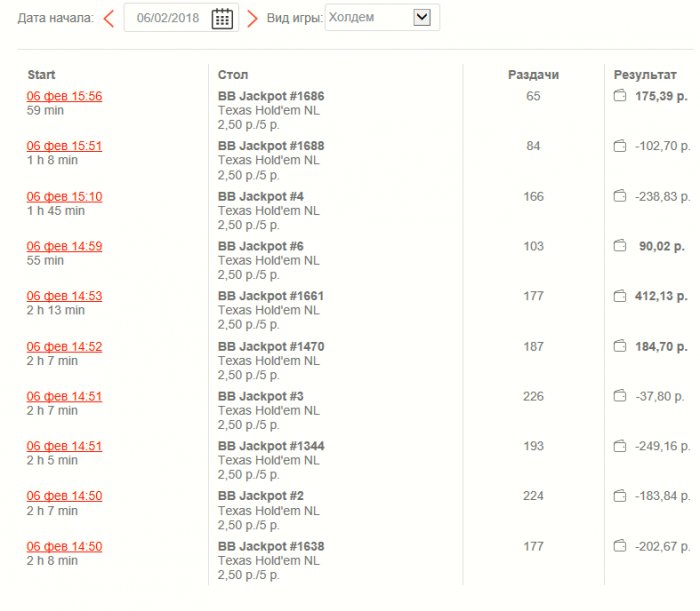Click hand history icon for BB Jackpot #6
This screenshot has height=611, width=700.
(x=620, y=246)
